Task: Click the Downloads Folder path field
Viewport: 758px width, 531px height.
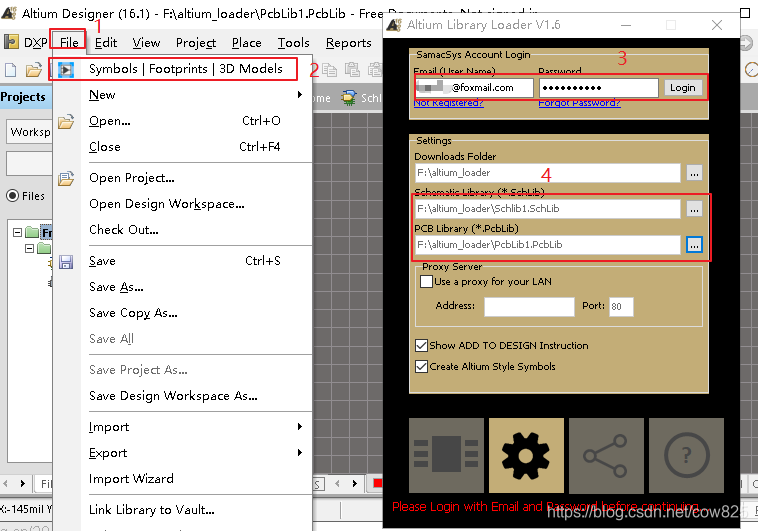Action: click(x=547, y=173)
